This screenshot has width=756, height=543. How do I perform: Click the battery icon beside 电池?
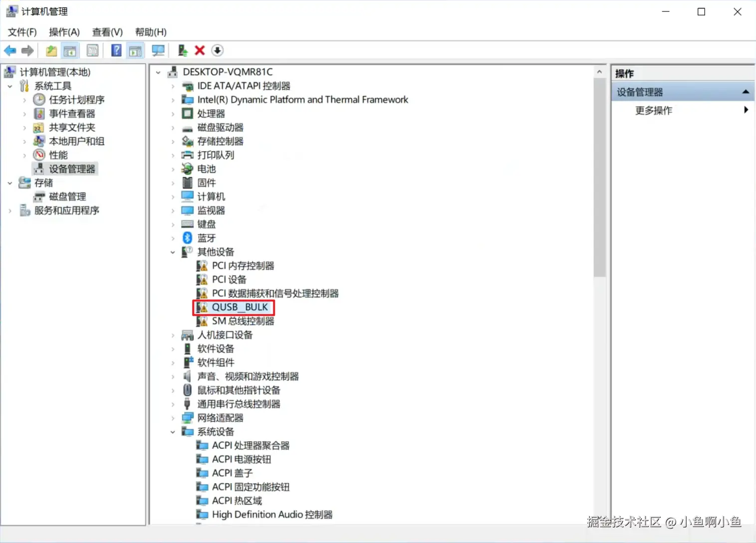coord(187,169)
